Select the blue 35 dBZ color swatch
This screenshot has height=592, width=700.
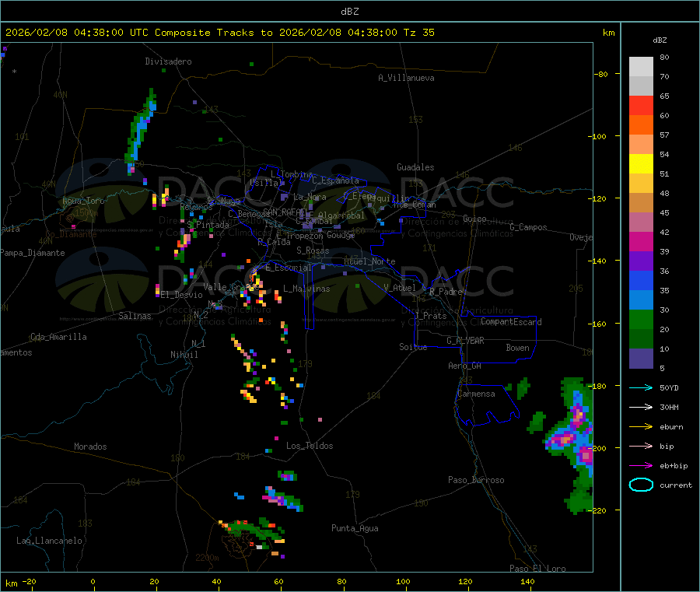[x=641, y=281]
